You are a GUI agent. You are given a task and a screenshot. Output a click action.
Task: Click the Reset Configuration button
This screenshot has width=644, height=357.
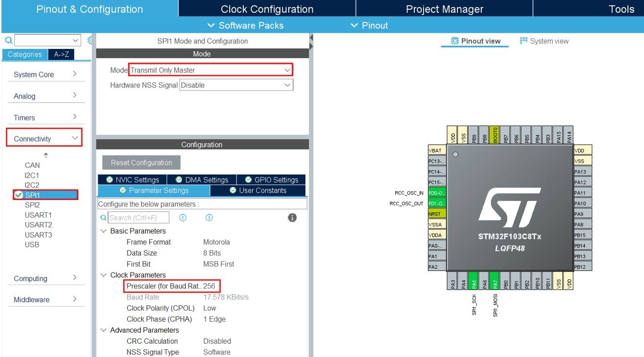point(141,162)
